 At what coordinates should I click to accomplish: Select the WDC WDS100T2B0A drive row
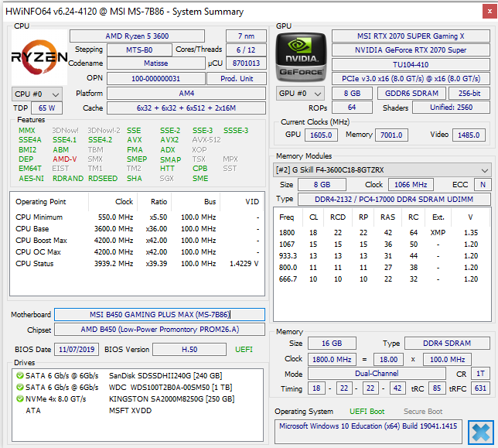tap(137, 387)
